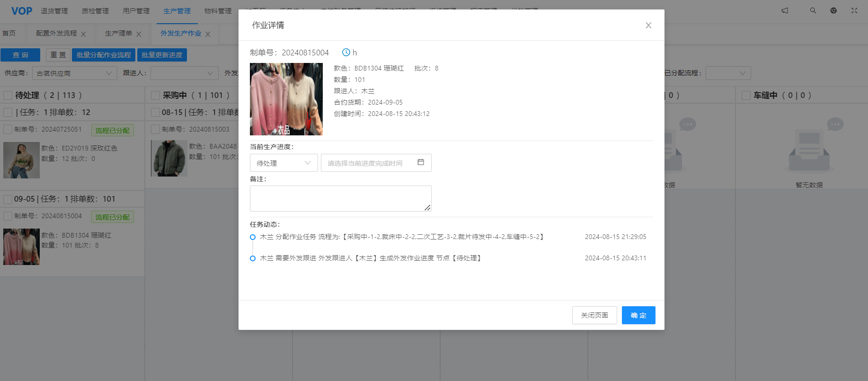Open the 已分配流程 dropdown

pos(728,73)
